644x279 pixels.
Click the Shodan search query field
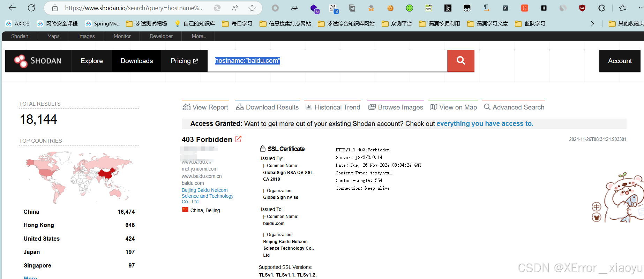tap(328, 61)
